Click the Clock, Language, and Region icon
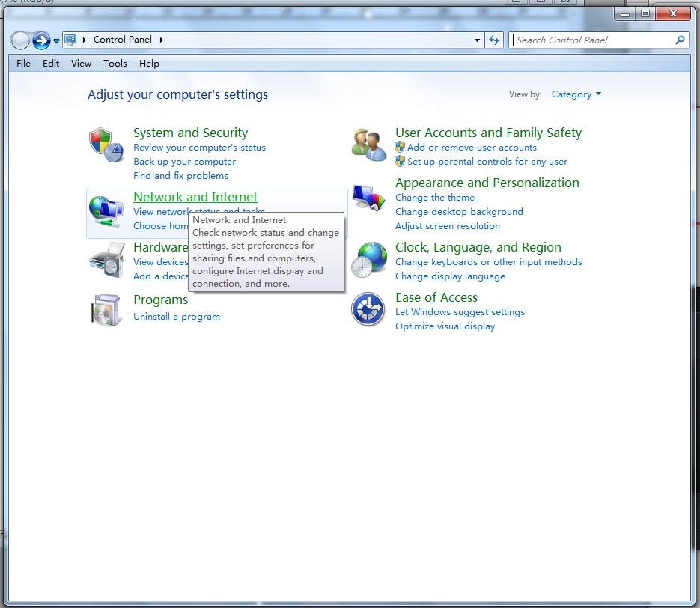 click(x=368, y=260)
